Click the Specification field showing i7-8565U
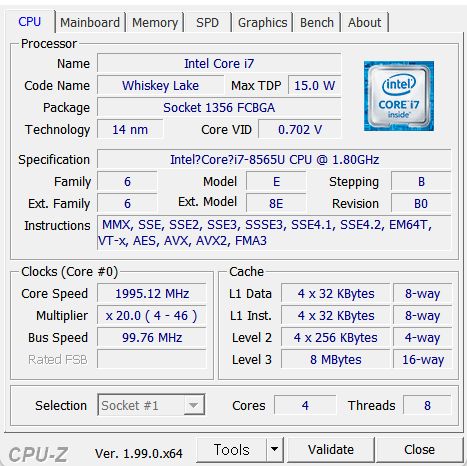467x466 pixels. point(274,159)
